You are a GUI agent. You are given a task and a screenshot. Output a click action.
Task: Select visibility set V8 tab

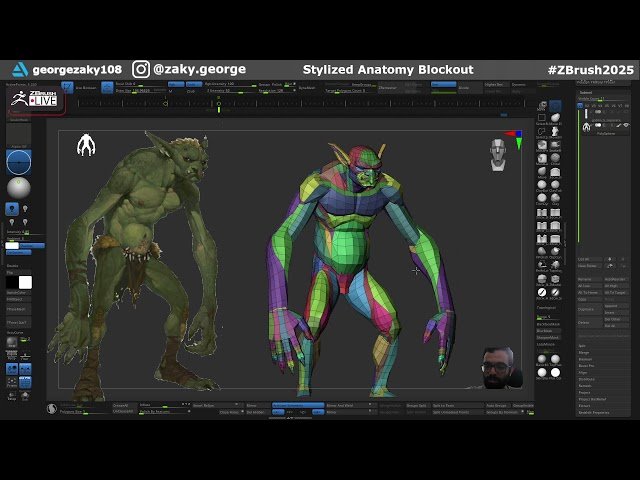pyautogui.click(x=627, y=106)
